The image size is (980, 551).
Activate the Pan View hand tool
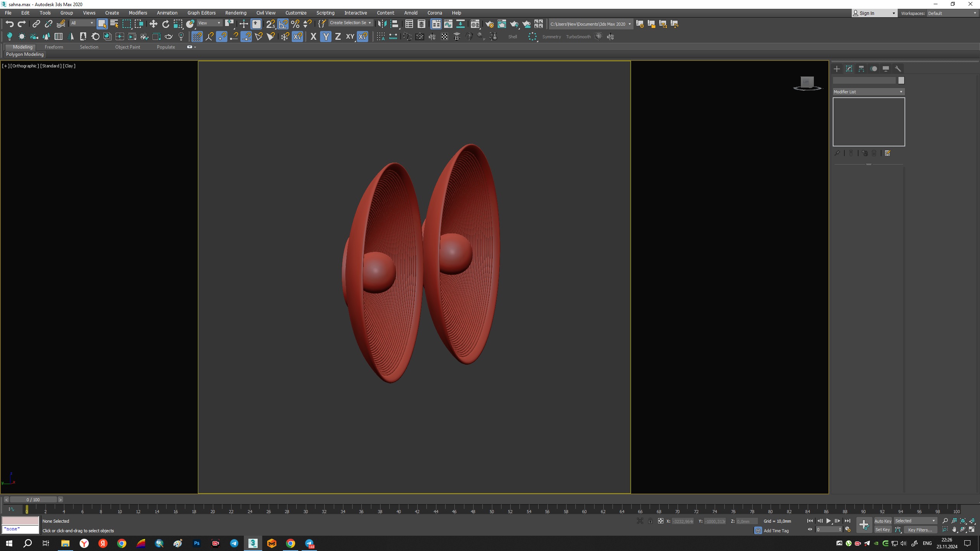click(954, 530)
